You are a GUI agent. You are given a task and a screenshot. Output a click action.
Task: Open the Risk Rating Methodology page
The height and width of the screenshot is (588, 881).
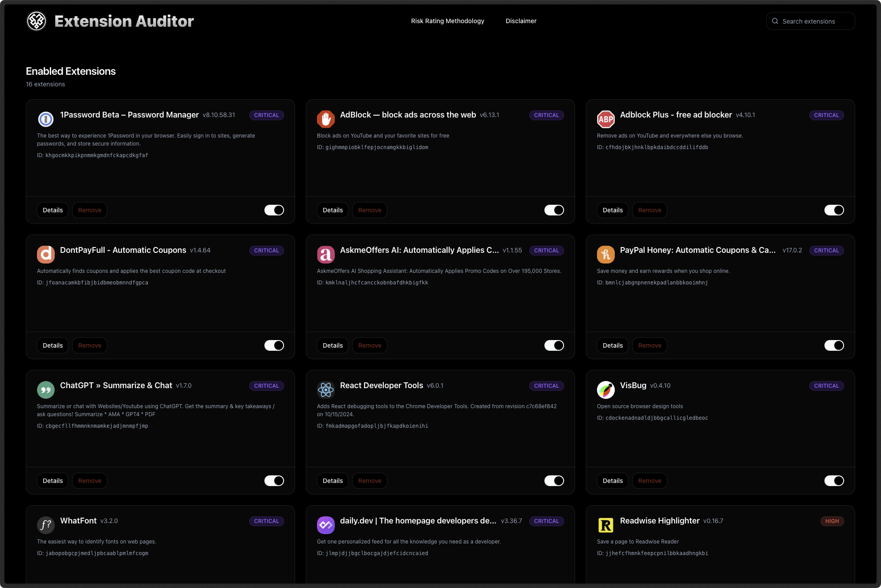pyautogui.click(x=447, y=21)
